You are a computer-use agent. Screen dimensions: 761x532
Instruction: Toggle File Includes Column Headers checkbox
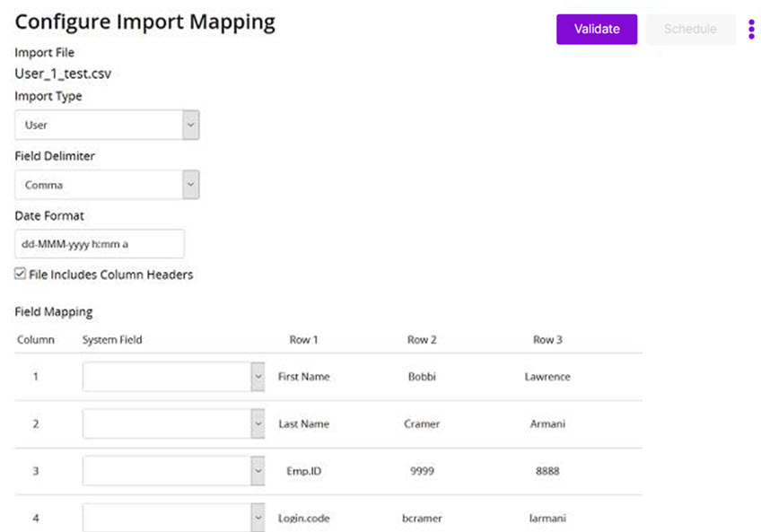point(20,274)
